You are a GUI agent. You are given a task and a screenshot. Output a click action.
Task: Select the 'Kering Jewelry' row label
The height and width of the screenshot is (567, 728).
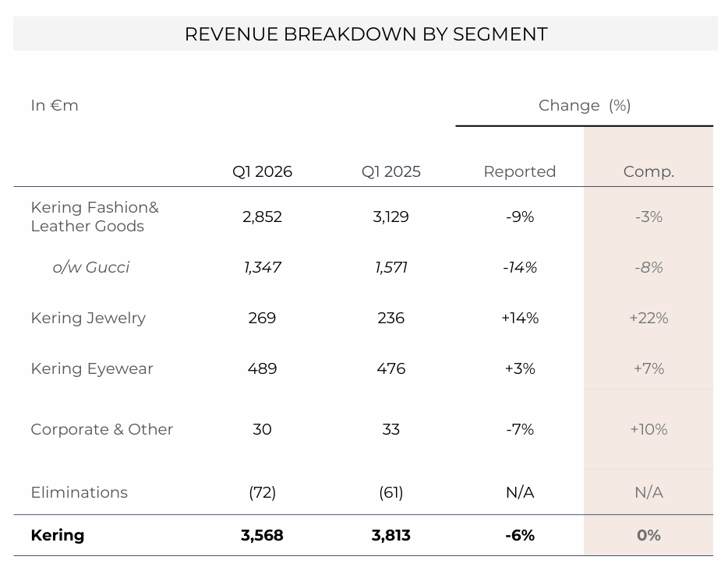pos(88,318)
